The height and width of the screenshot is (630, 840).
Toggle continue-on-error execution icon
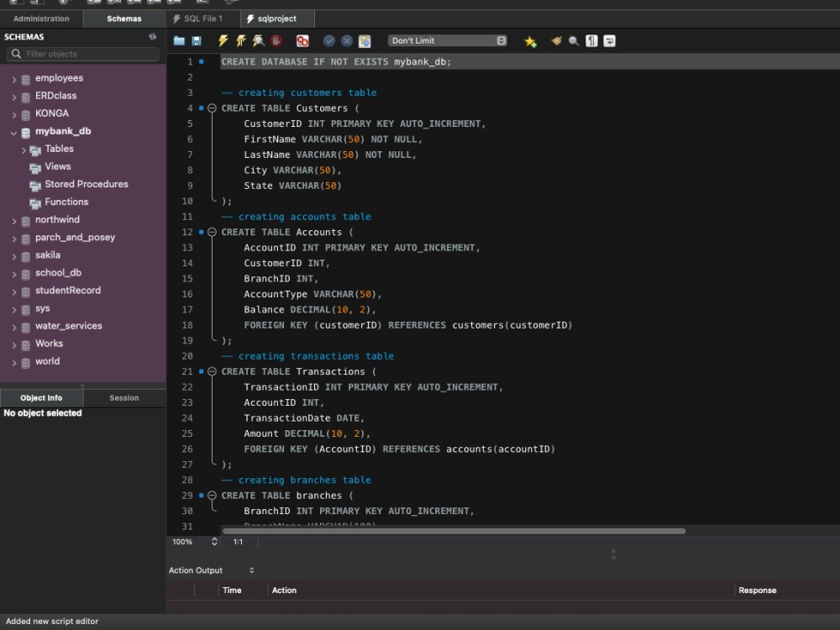point(302,40)
